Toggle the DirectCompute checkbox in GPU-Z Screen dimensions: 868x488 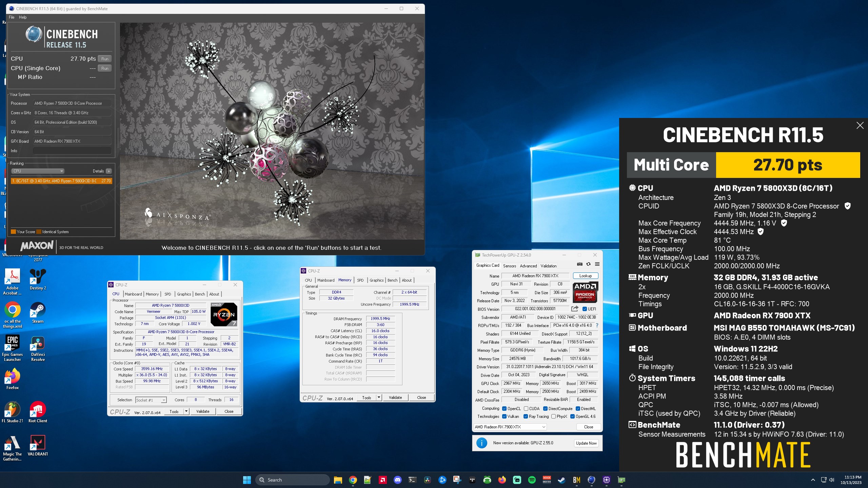[x=545, y=408]
